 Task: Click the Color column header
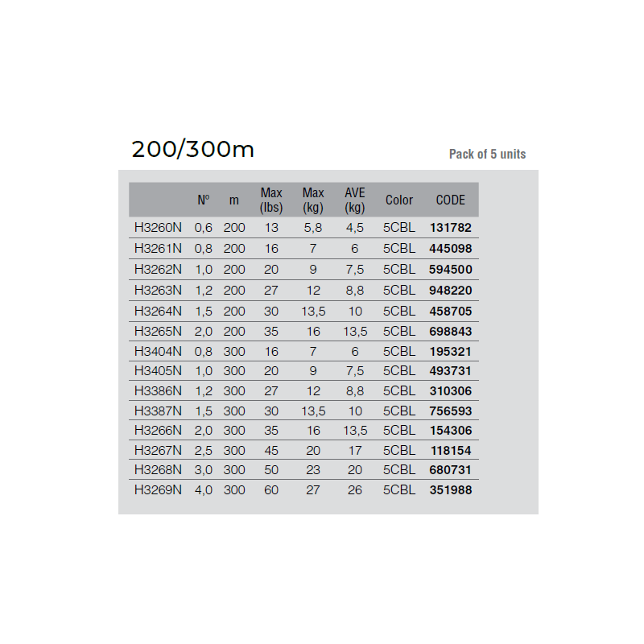coord(399,200)
